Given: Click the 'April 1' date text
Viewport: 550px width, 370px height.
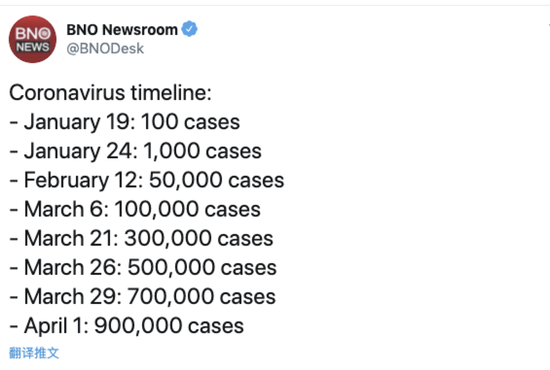Looking at the screenshot, I should [x=54, y=326].
